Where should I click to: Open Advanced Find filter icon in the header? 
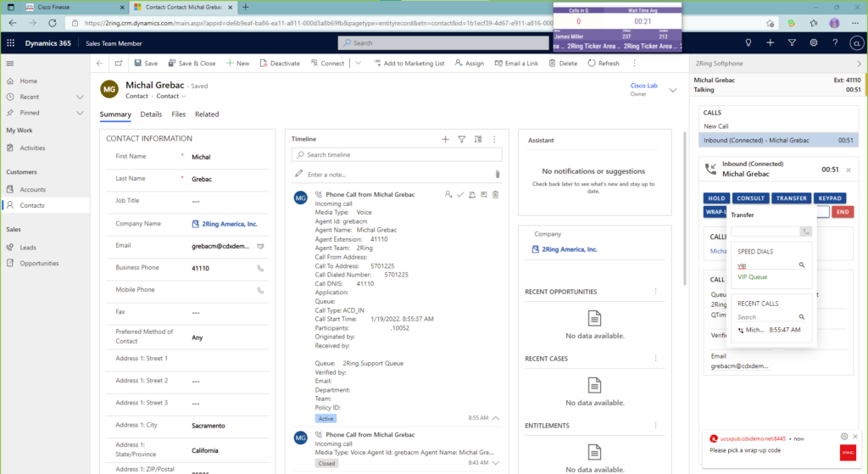[793, 43]
